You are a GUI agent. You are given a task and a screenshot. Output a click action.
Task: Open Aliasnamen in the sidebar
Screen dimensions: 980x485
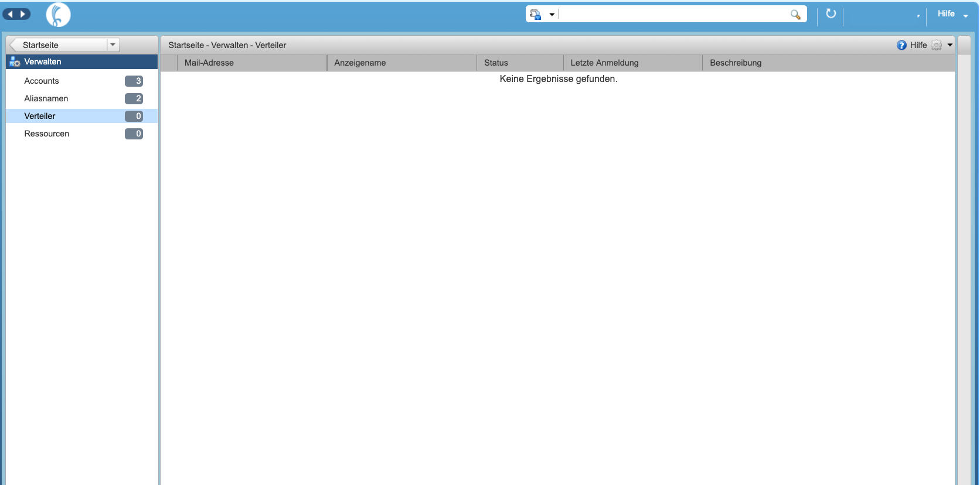(46, 98)
